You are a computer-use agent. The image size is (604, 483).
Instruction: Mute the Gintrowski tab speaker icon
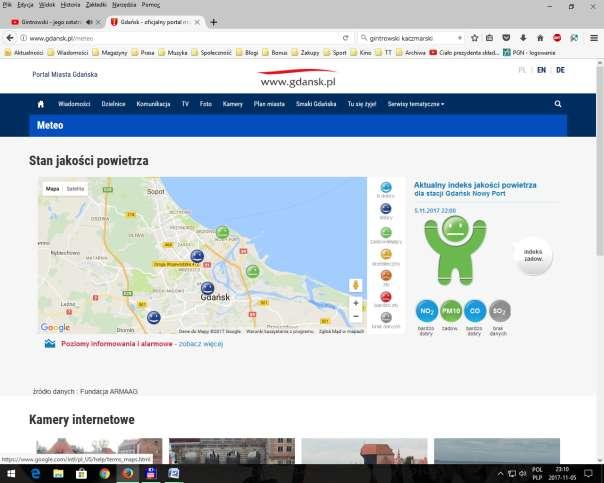[x=89, y=22]
